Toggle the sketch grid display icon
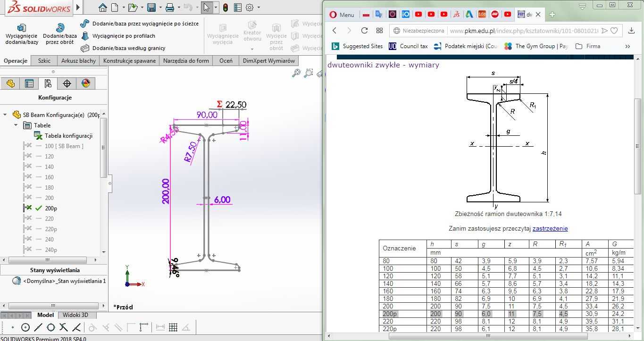644x341 pixels. (x=173, y=327)
